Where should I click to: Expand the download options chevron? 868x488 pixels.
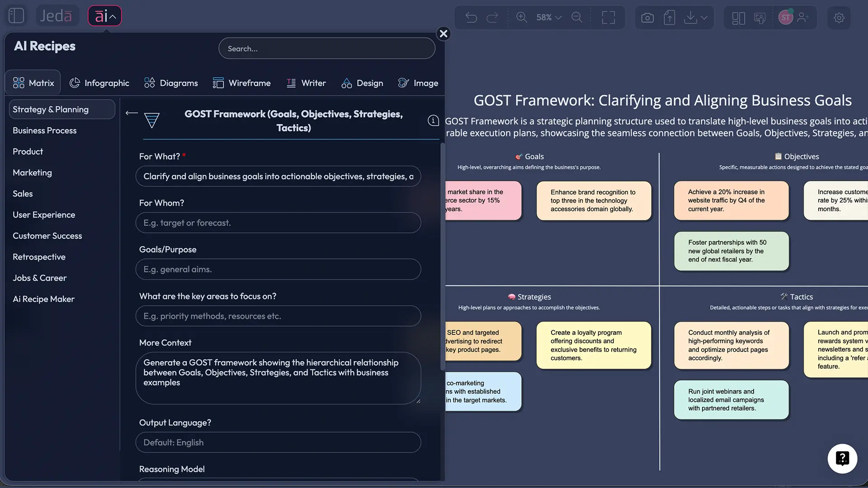(704, 18)
